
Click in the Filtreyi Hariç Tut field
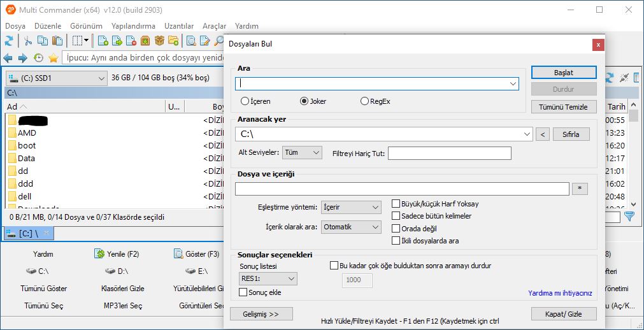449,153
